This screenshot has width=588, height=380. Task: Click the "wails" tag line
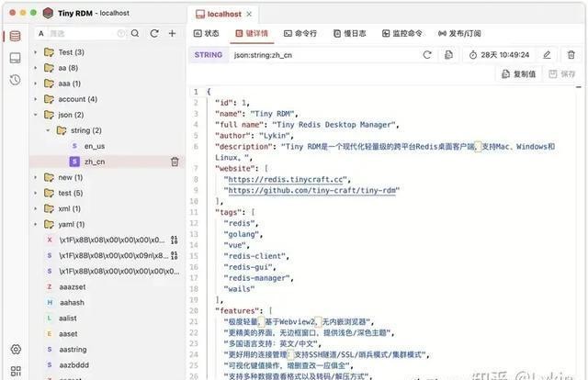(x=239, y=289)
